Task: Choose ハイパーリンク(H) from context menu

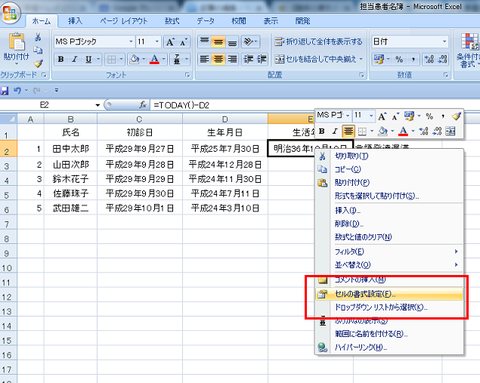Action: (389, 348)
